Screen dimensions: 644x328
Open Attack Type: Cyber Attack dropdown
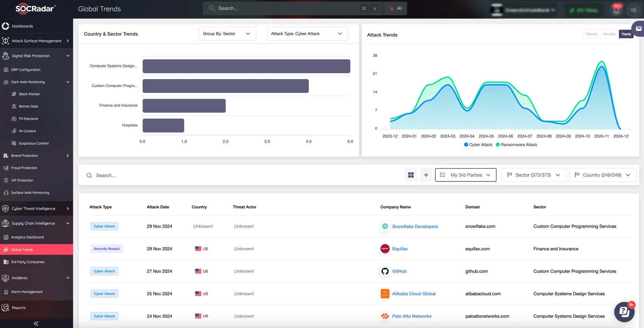(307, 34)
